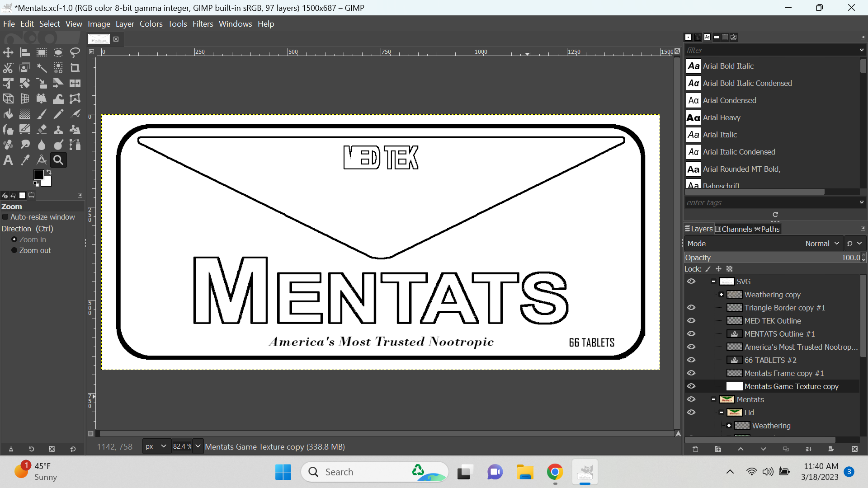
Task: Raise the selected layer one step
Action: coord(741,449)
